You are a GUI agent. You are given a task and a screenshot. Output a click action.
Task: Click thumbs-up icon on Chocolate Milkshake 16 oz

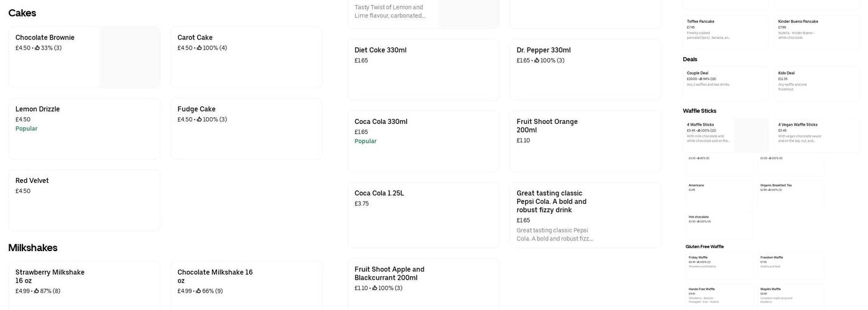point(198,291)
